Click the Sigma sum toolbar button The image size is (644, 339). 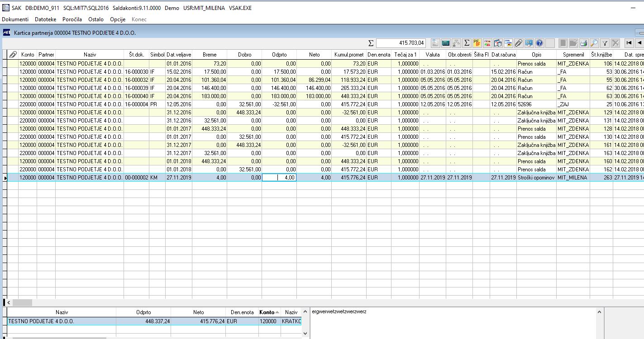pos(467,43)
